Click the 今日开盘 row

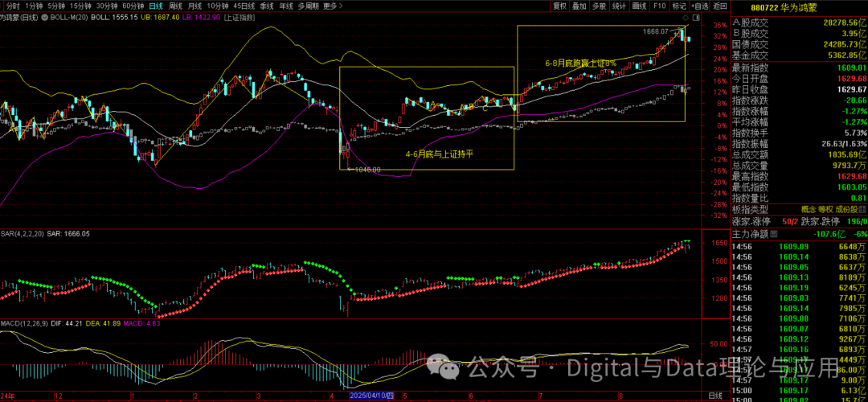point(800,79)
